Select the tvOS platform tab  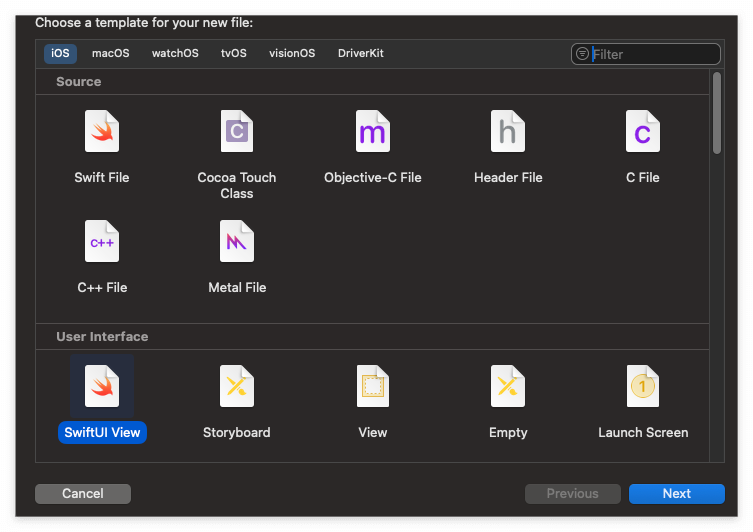[x=234, y=53]
